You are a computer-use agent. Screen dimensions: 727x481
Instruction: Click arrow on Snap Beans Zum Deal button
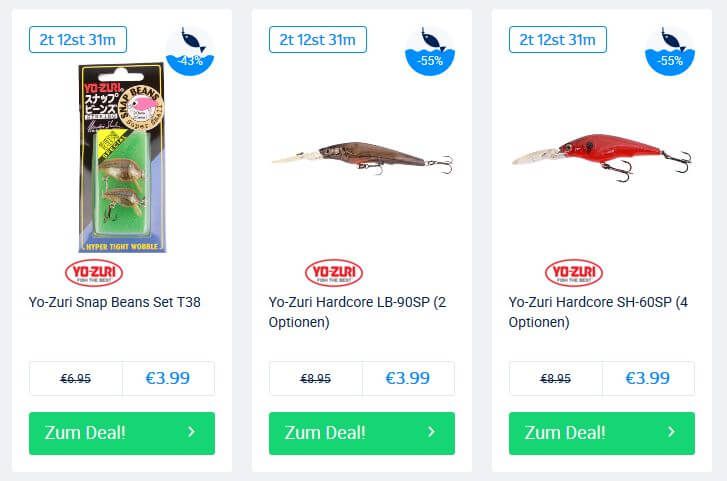click(191, 432)
